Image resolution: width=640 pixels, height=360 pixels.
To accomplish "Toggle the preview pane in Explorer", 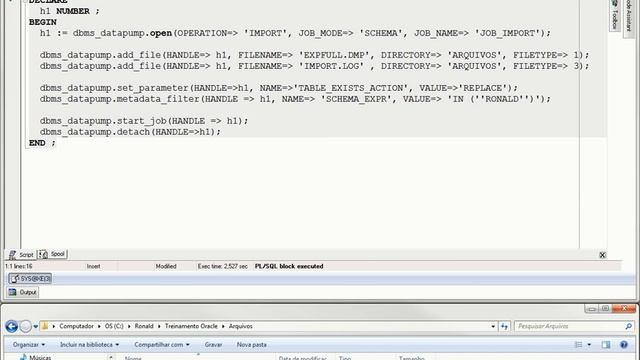I will [606, 344].
